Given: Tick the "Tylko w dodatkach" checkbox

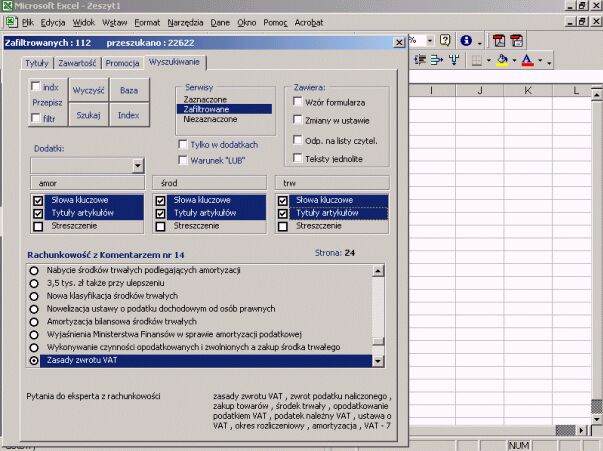Looking at the screenshot, I should [182, 145].
